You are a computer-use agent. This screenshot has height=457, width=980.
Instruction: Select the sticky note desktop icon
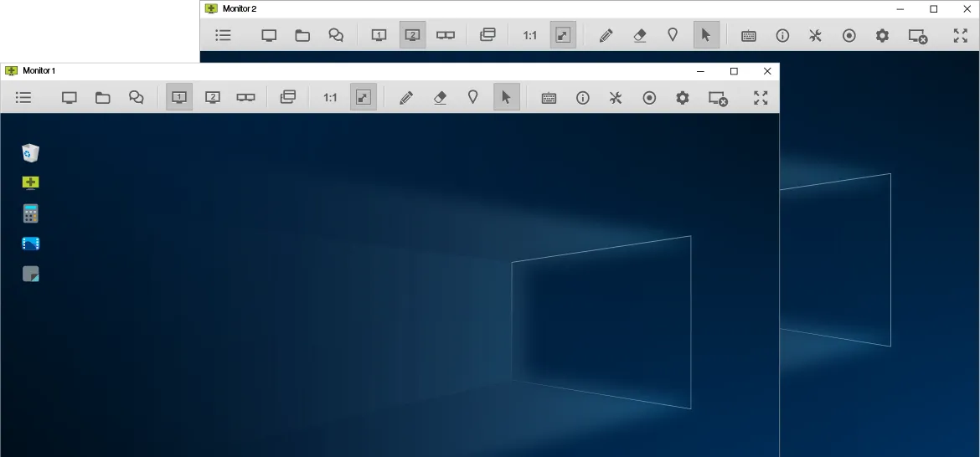[31, 274]
